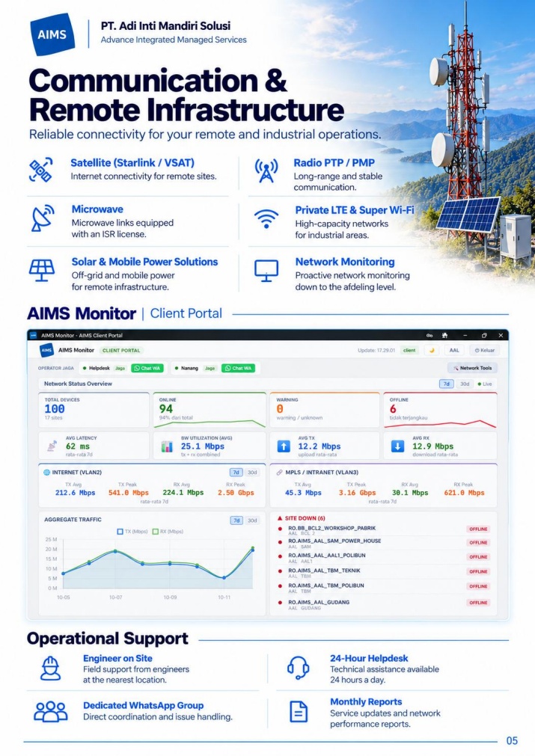Click Internet RX Peak value 2.50 Gbps
This screenshot has width=535, height=756.
tap(236, 493)
